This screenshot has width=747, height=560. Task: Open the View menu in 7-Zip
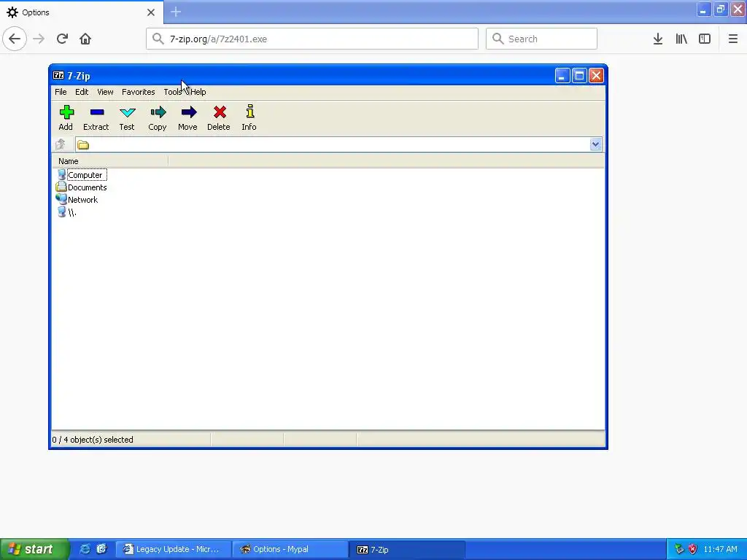tap(105, 92)
